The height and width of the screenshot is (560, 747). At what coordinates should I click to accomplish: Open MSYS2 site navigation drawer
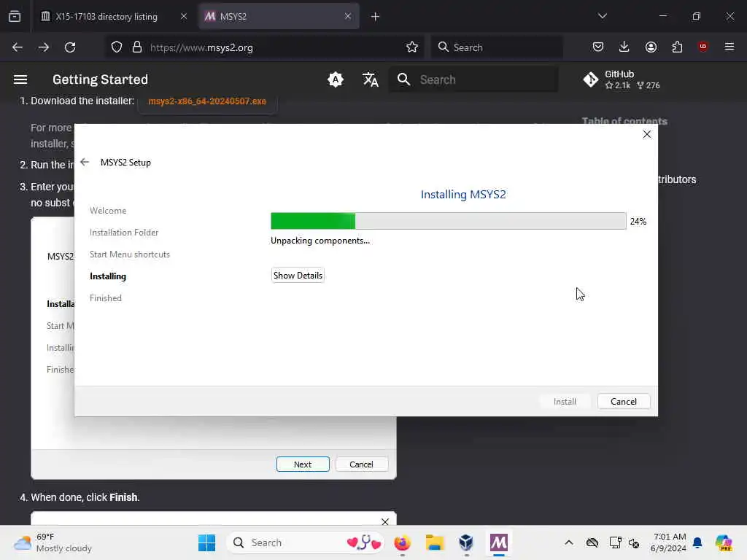20,79
